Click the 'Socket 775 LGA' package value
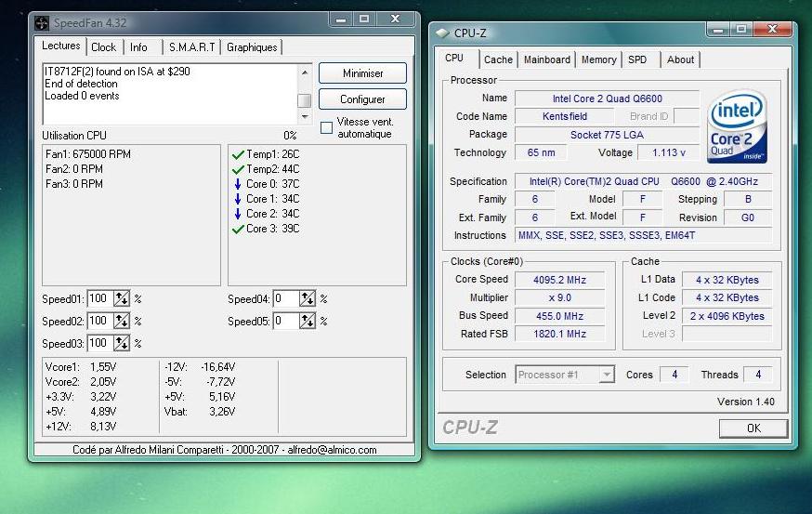The image size is (812, 514). coord(607,135)
